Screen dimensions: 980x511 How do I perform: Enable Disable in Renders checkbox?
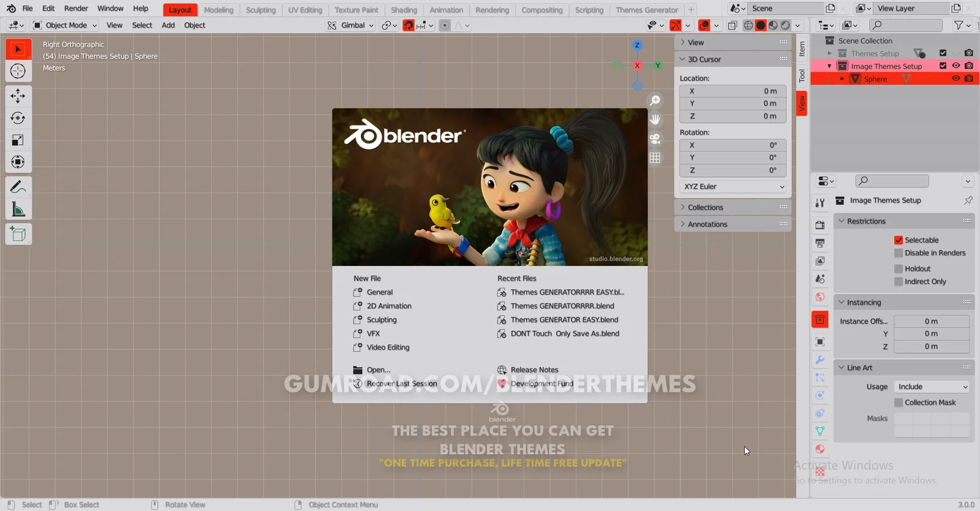(x=899, y=253)
